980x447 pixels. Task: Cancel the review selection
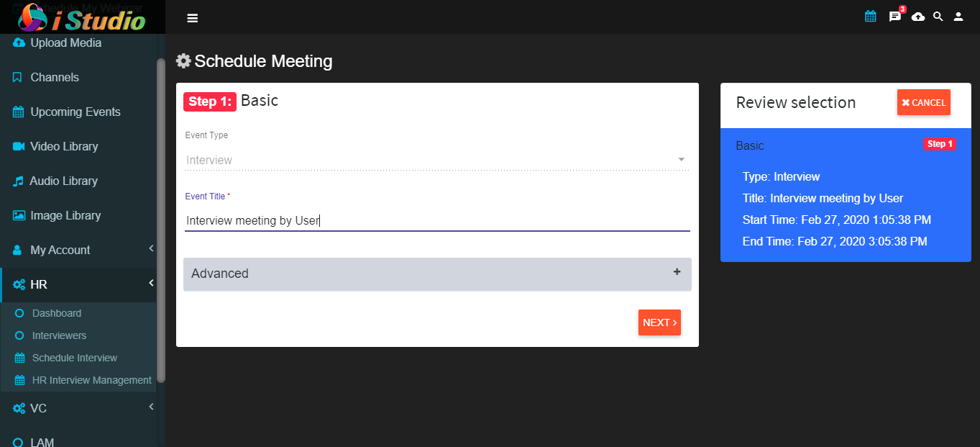pyautogui.click(x=924, y=102)
